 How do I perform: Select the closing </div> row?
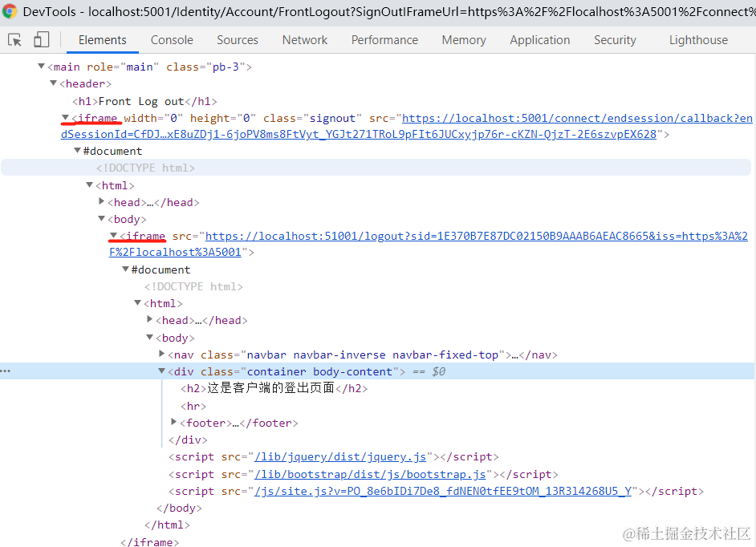(188, 440)
